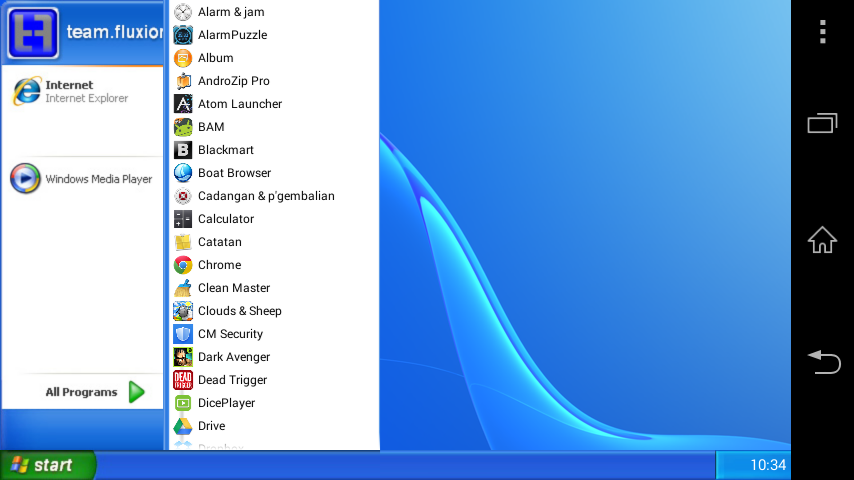The height and width of the screenshot is (480, 854).
Task: Open the Alarm & jam clock icon
Action: [183, 12]
